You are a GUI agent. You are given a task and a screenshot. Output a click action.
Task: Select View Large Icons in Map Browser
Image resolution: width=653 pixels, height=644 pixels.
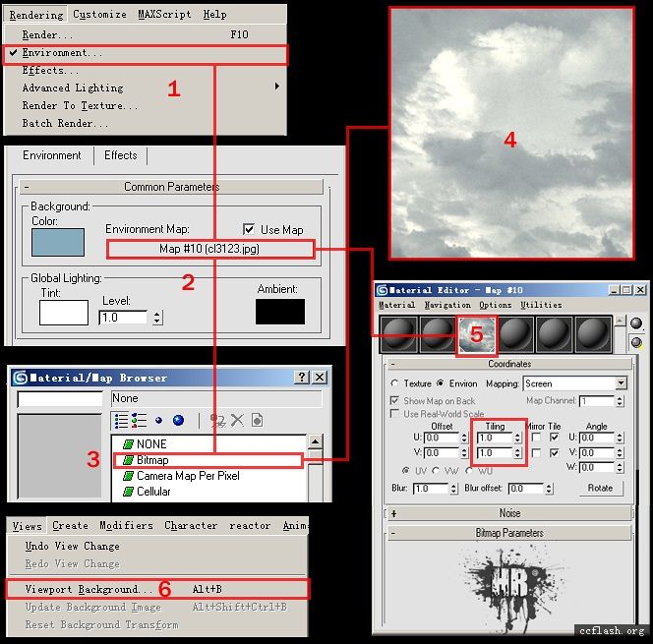pyautogui.click(x=178, y=421)
